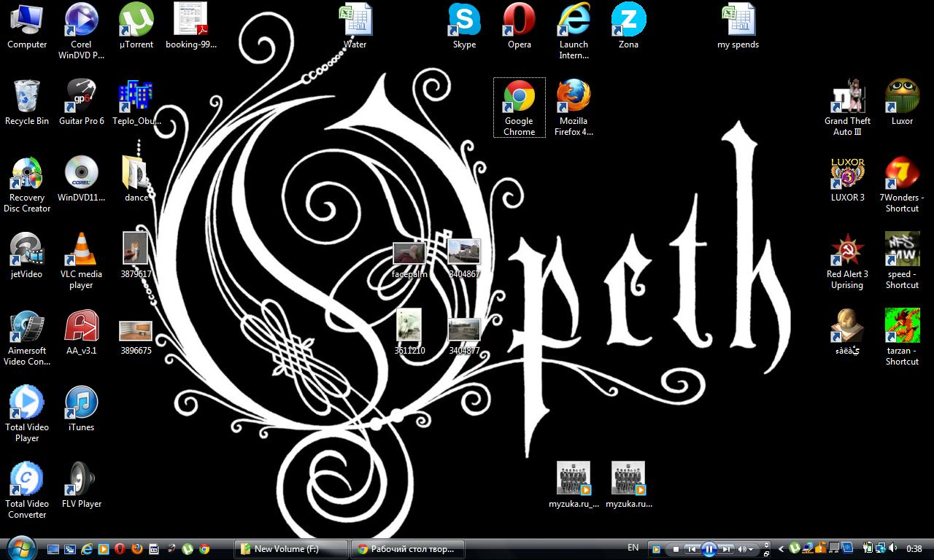Restore the media player from the taskbar

point(766,553)
